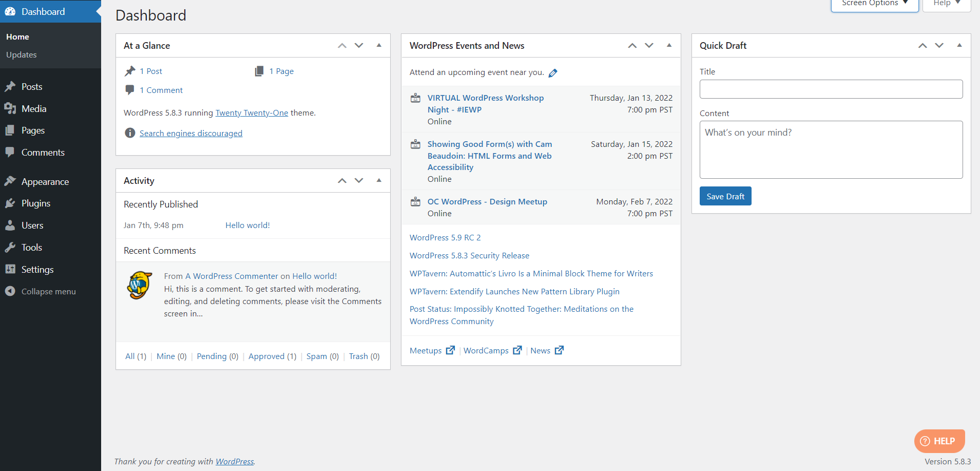Image resolution: width=980 pixels, height=471 pixels.
Task: Click the Media icon in sidebar
Action: coord(10,108)
